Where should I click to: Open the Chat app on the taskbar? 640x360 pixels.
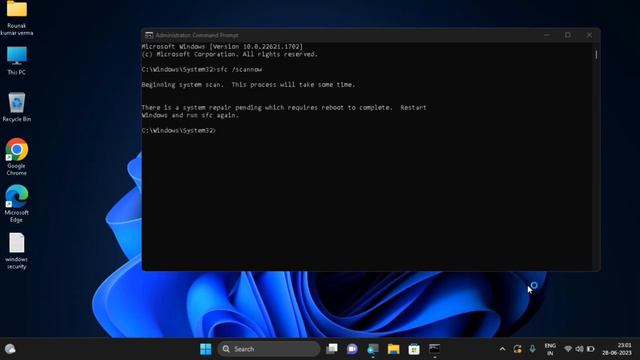[352, 349]
